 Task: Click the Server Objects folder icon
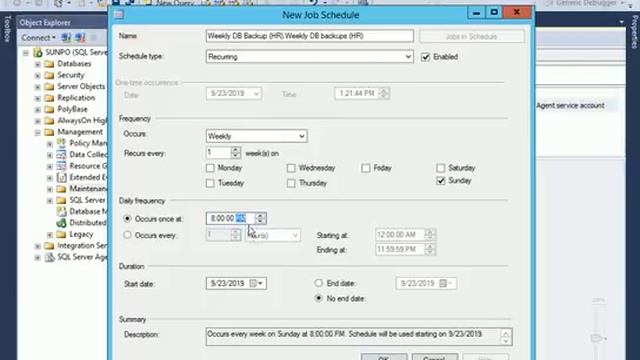(49, 87)
